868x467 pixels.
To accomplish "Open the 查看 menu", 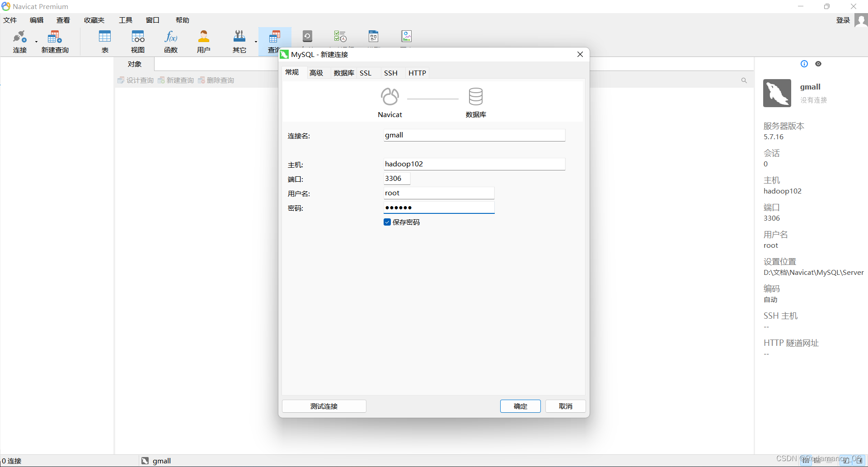I will click(63, 20).
